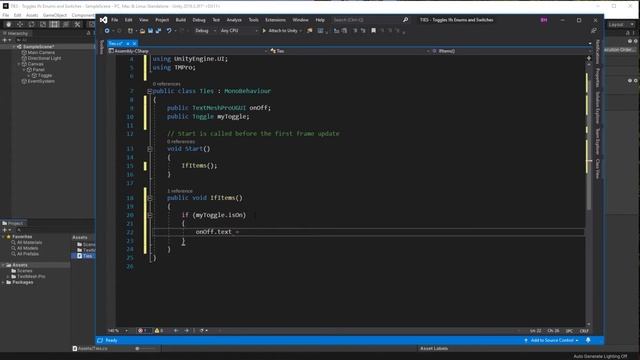The image size is (640, 360).
Task: Click the navigate back arrow in editor footer
Action: click(x=176, y=331)
